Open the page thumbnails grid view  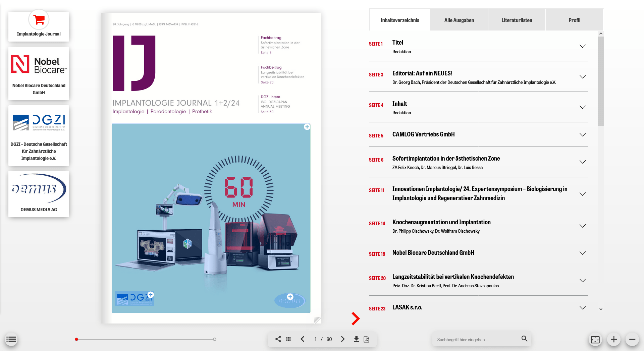coord(288,339)
